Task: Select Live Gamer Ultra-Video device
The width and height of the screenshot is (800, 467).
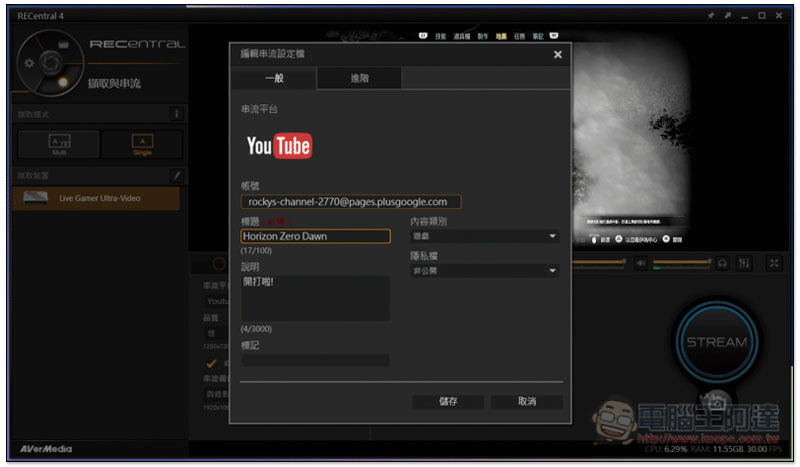Action: (x=96, y=198)
